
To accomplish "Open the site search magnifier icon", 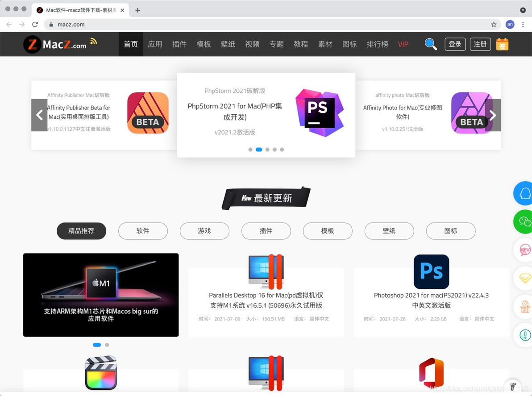I will pyautogui.click(x=431, y=44).
